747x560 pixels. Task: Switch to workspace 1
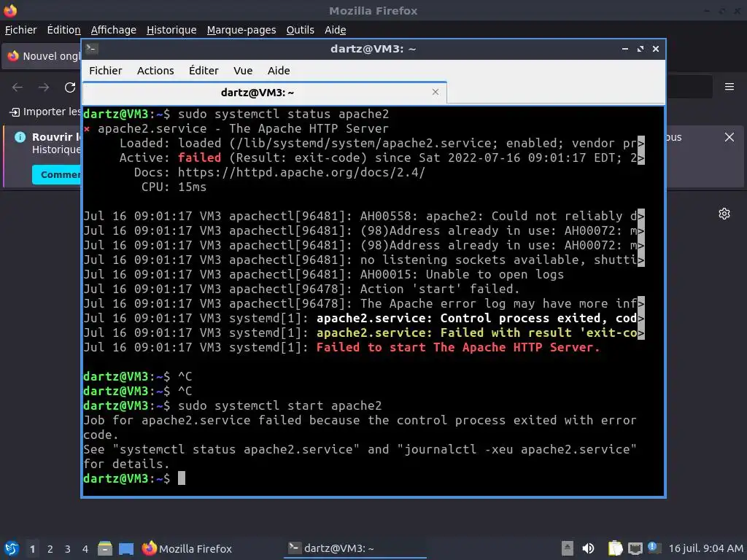32,549
